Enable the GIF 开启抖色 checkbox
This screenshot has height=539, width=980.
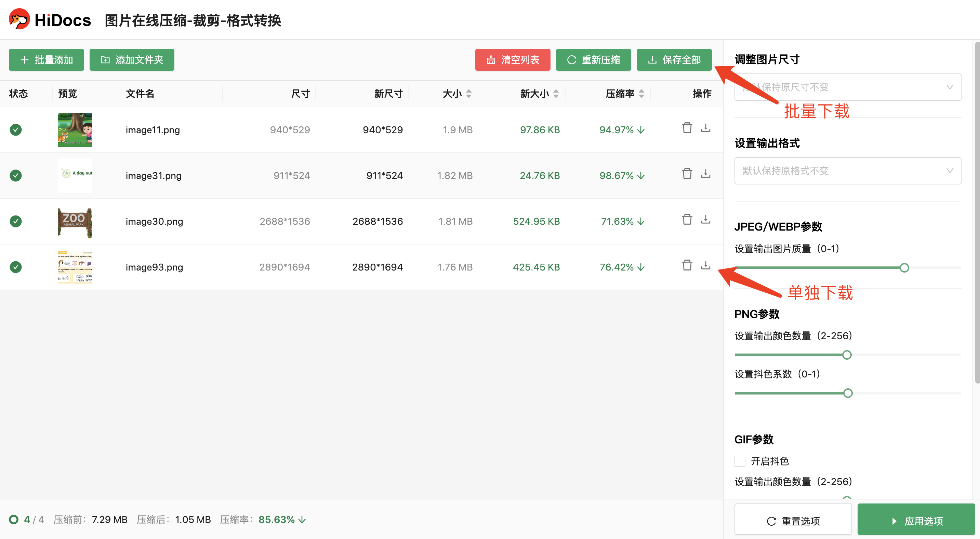tap(740, 461)
